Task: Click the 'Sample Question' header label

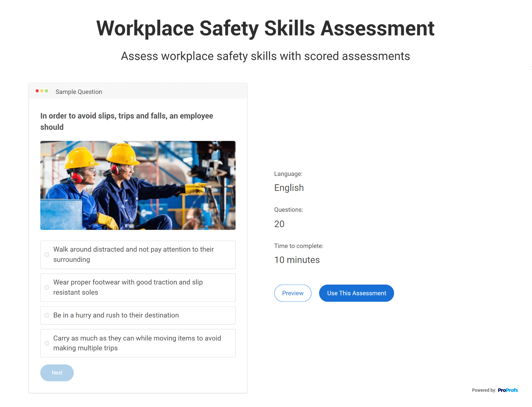Action: [79, 92]
